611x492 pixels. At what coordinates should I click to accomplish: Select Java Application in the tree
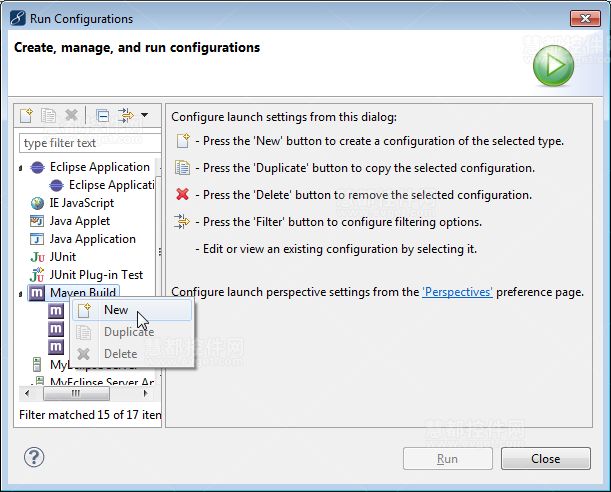point(92,239)
